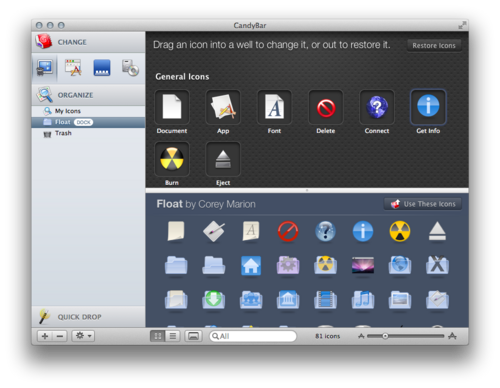Select the Float music note folder icon
Screen dimensions: 500x388
363,299
